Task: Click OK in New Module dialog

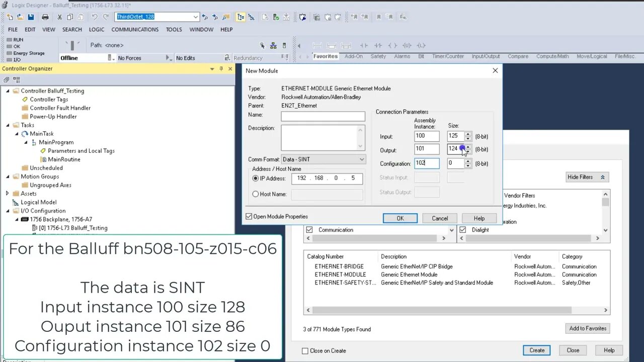Action: 400,218
